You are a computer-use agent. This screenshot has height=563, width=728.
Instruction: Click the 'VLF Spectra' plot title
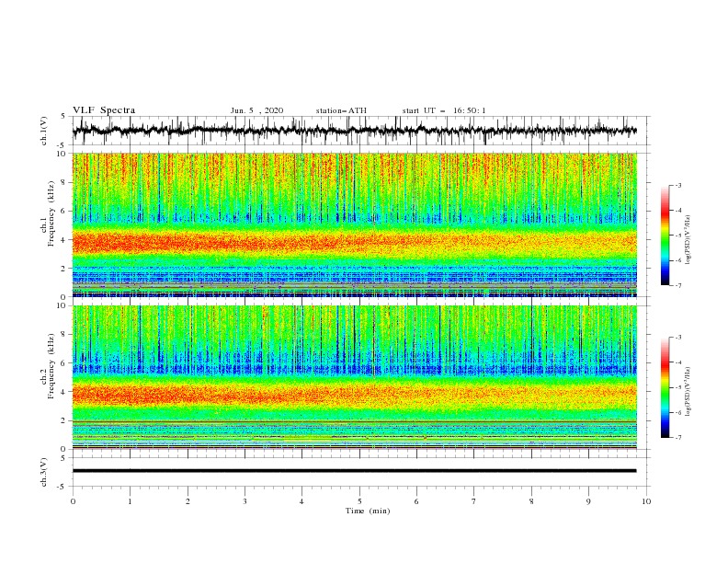tap(104, 110)
